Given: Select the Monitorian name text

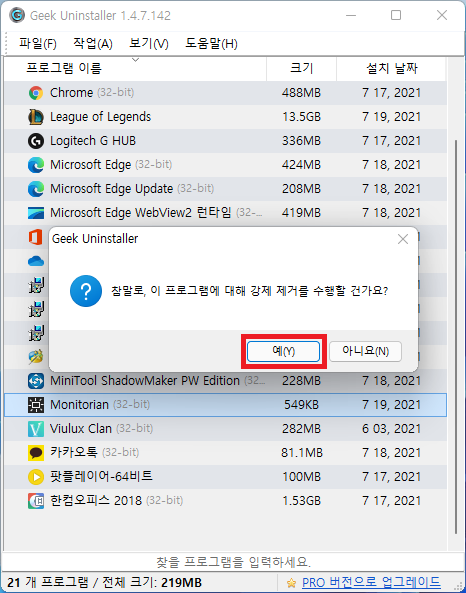Looking at the screenshot, I should tap(79, 405).
